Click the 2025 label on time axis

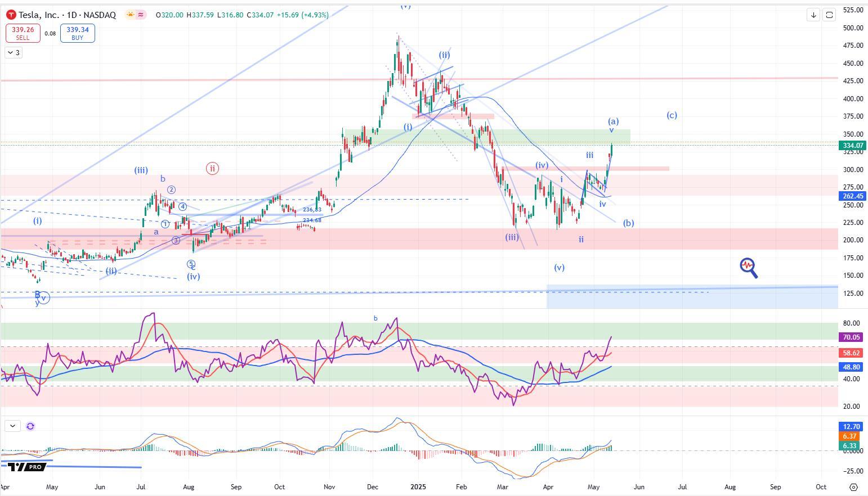point(418,487)
